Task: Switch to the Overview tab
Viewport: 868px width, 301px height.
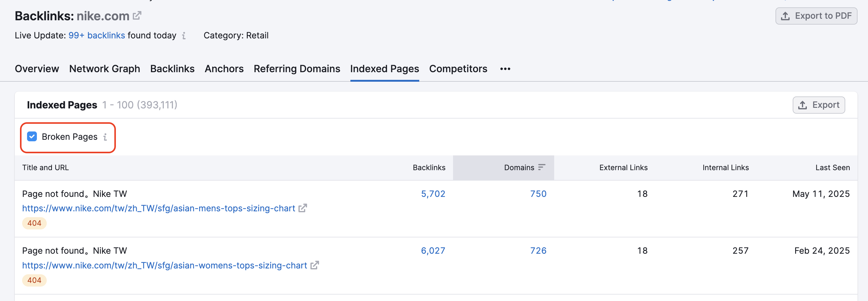Action: (x=37, y=69)
